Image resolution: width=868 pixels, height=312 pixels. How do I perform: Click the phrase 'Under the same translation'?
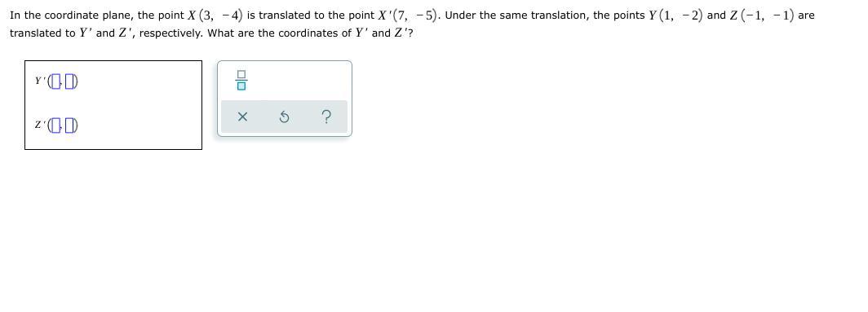tap(517, 15)
